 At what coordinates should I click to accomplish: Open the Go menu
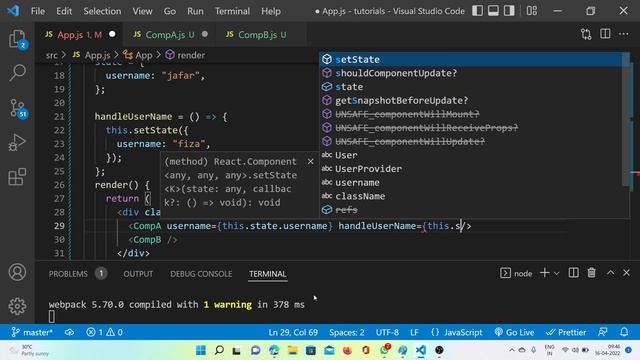click(x=170, y=11)
